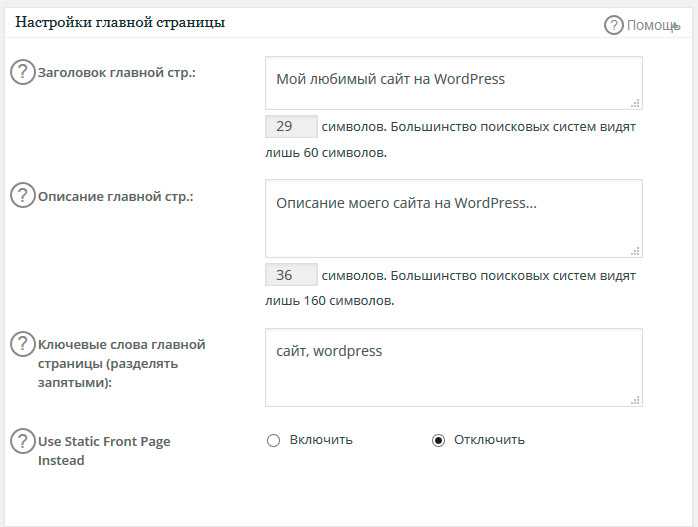
Task: Focus the home title field 'Мой любимый сайт на WordPress'
Action: coord(454,83)
